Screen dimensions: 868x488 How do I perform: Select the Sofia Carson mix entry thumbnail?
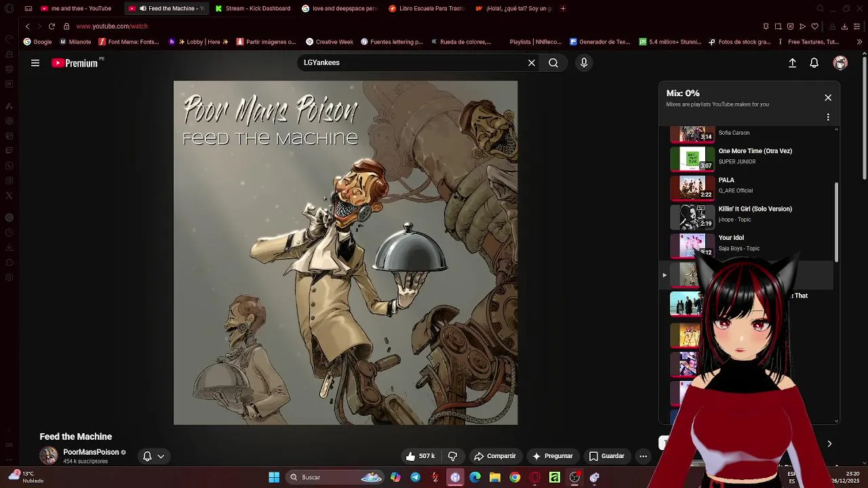692,135
